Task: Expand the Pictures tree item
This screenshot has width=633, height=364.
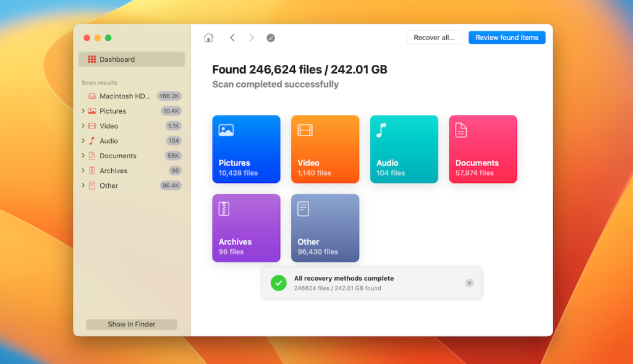Action: [x=83, y=111]
